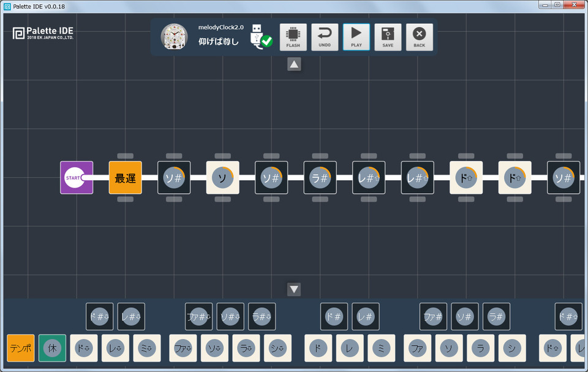Pick the orange テンポ block in palette

click(21, 348)
